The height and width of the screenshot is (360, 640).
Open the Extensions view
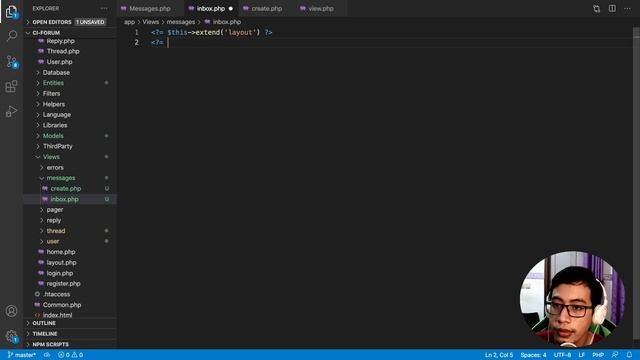point(11,87)
